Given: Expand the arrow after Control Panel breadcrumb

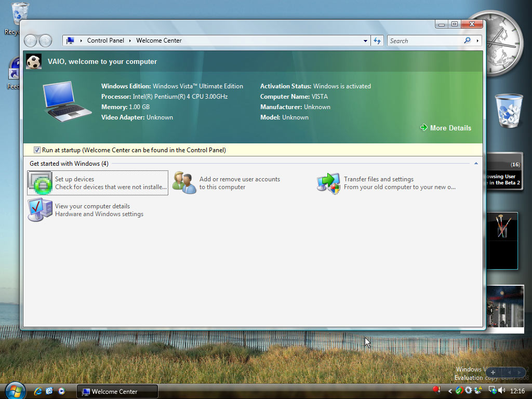Looking at the screenshot, I should click(130, 41).
